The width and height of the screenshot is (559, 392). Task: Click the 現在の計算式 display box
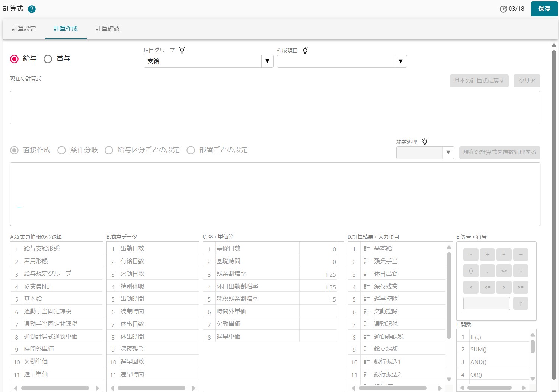275,108
